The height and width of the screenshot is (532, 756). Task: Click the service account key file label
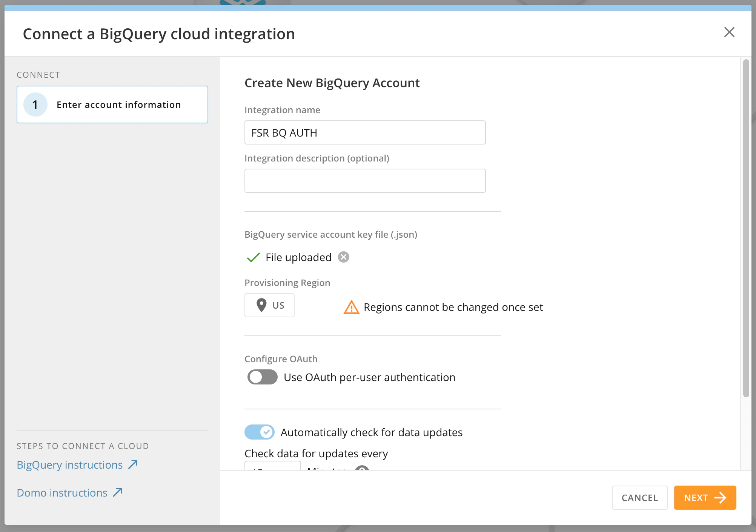[x=331, y=234]
